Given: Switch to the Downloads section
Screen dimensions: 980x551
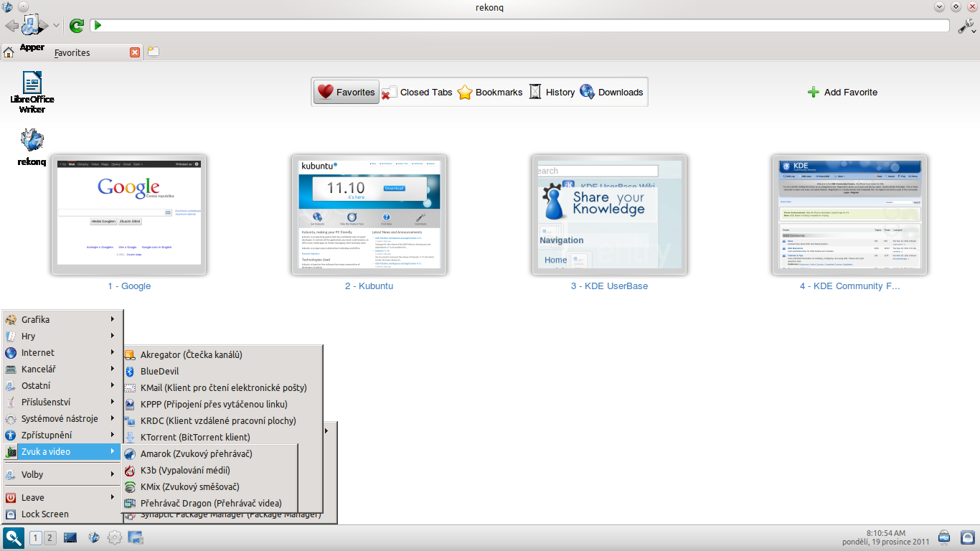Looking at the screenshot, I should coord(611,92).
